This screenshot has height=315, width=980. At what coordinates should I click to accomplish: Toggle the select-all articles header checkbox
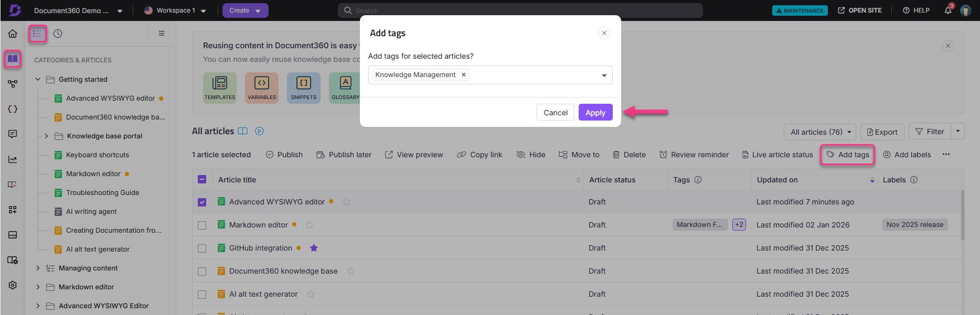(x=202, y=179)
